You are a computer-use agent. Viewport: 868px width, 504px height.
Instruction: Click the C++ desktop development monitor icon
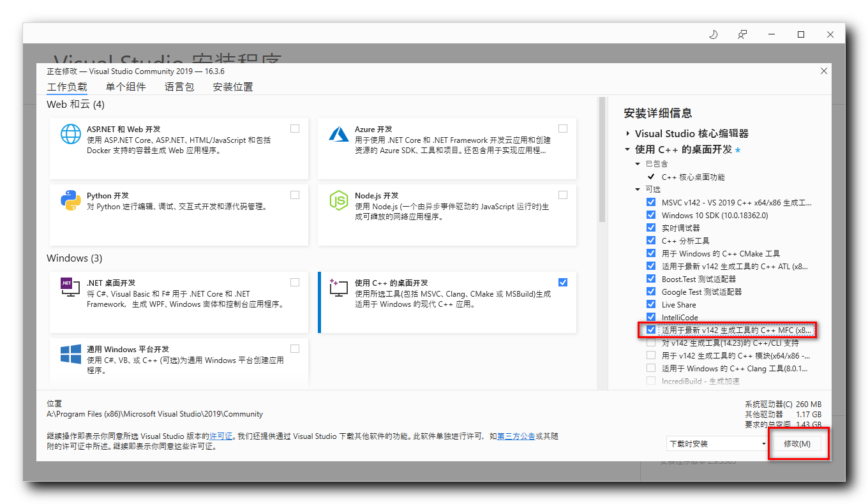click(x=338, y=288)
